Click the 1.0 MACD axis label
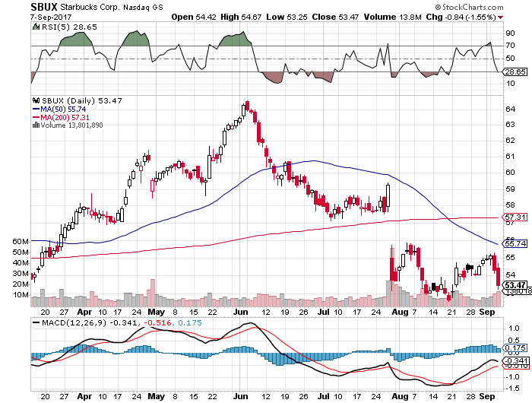Viewport: 532px width, 403px height. pos(515,328)
